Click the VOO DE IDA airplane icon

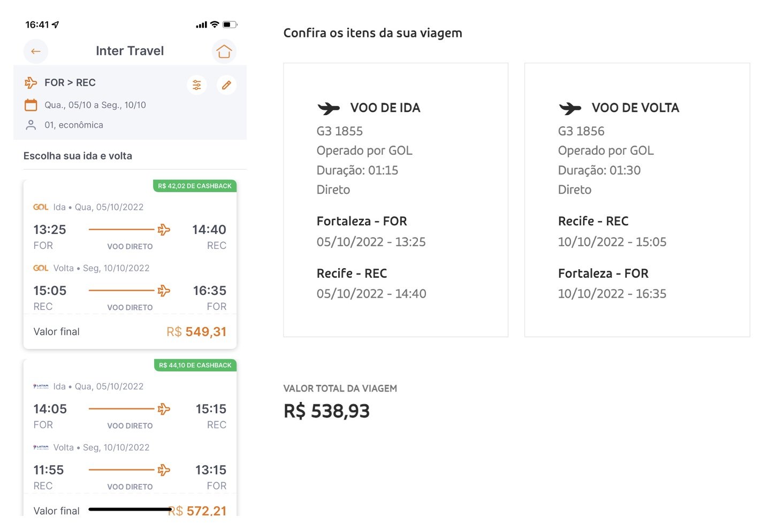[329, 108]
